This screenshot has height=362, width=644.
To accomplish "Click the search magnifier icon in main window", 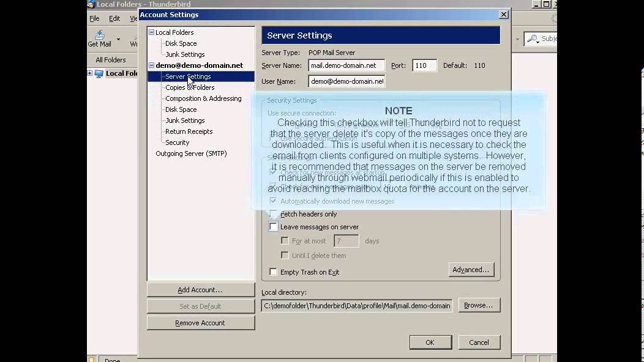I will coord(533,39).
